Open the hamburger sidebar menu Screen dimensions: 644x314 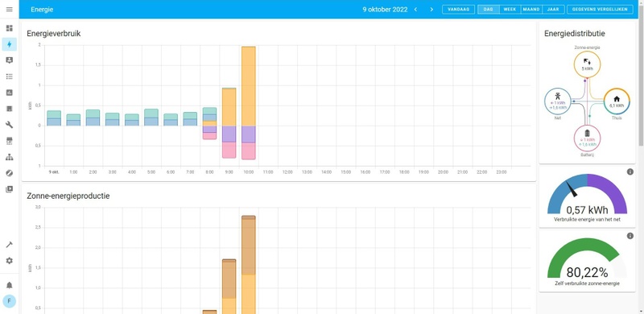10,9
